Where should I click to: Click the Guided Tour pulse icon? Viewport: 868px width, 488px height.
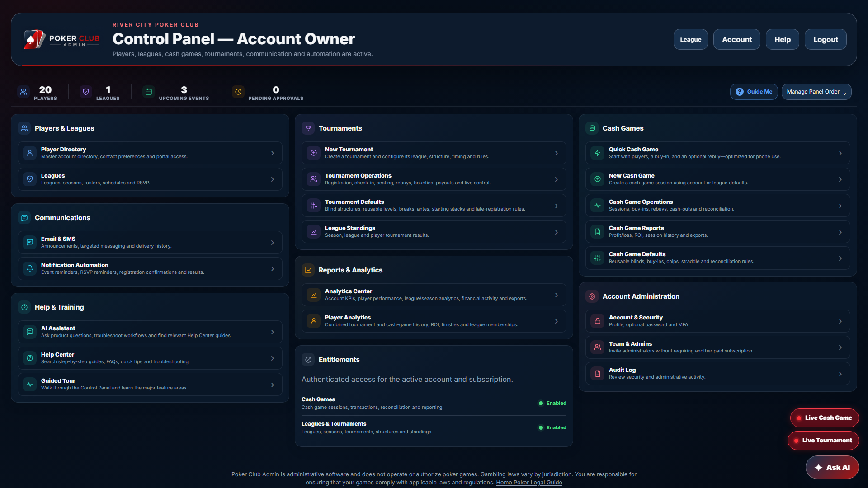[x=30, y=385]
